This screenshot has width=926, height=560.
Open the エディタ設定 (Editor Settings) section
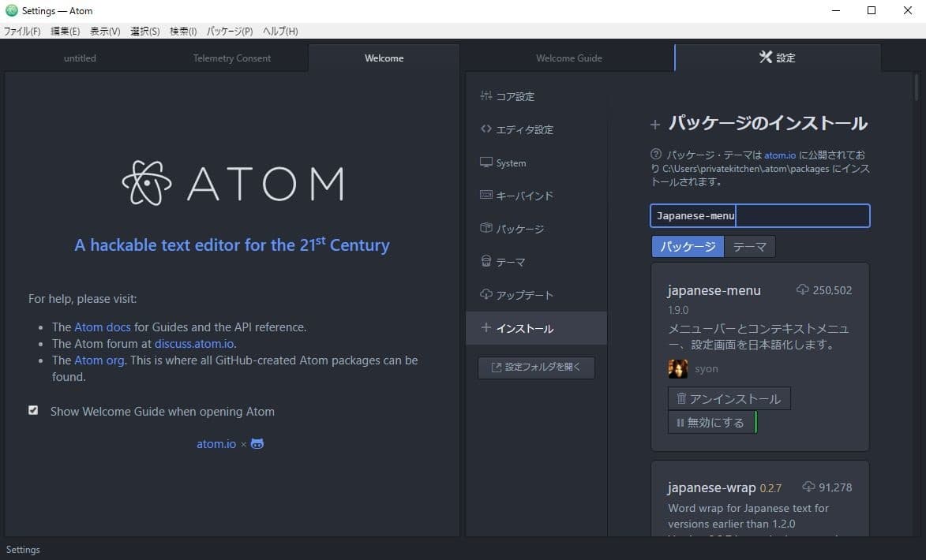[523, 129]
